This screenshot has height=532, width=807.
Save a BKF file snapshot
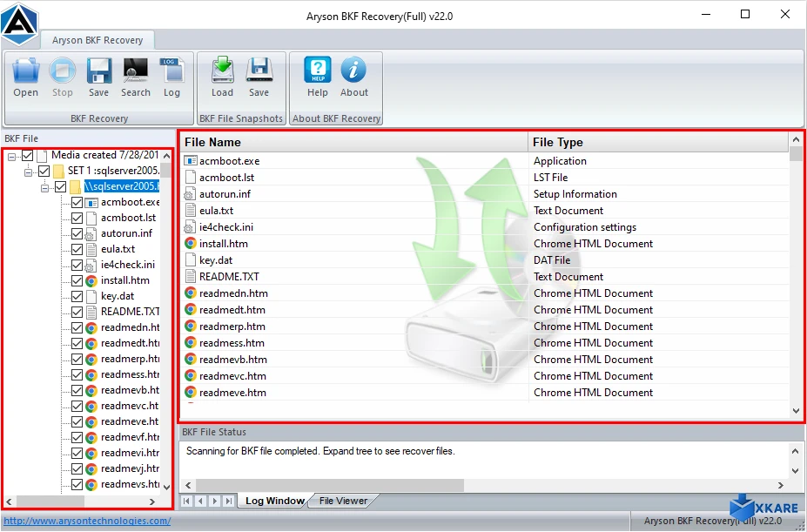point(259,77)
